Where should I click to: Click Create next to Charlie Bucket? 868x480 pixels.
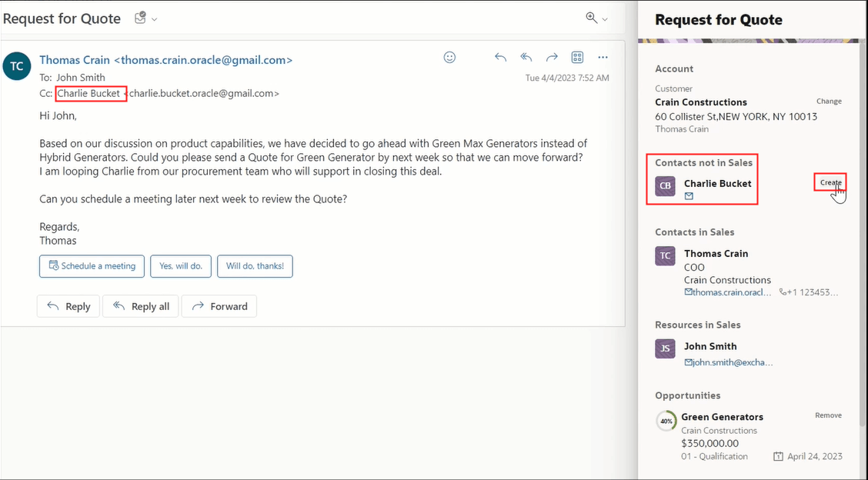pyautogui.click(x=830, y=183)
